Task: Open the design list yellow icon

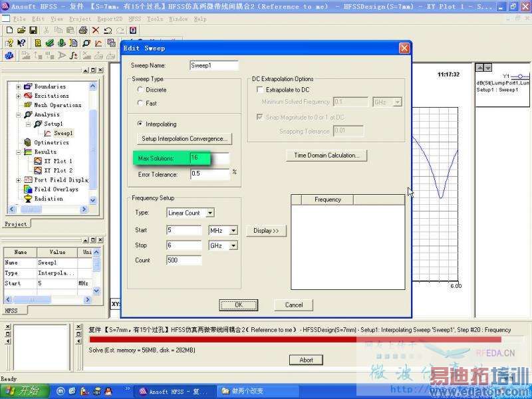Action: (x=38, y=43)
